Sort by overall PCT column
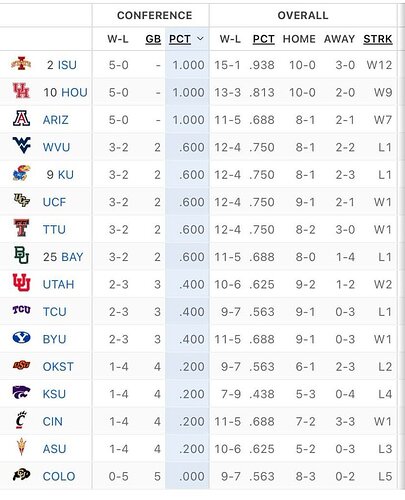Image resolution: width=405 pixels, height=500 pixels. point(263,39)
